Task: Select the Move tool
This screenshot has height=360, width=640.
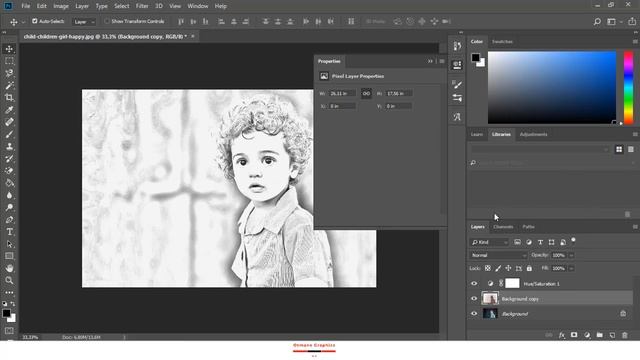Action: [9, 49]
